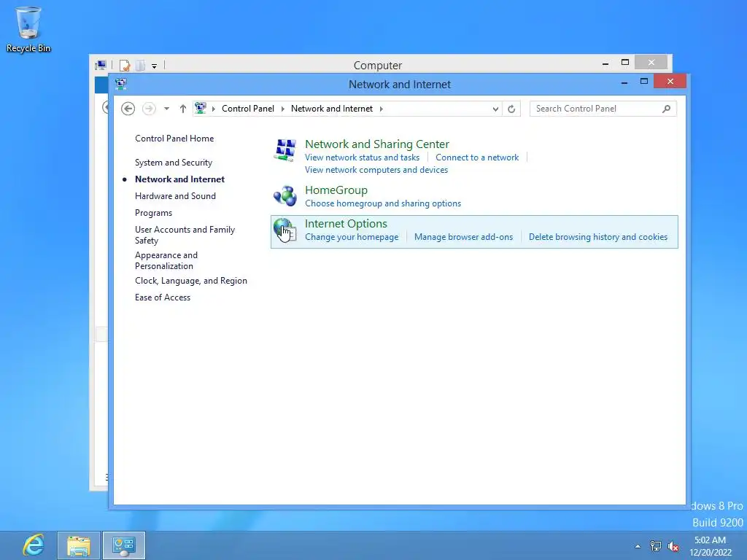Screen dimensions: 747x560
Task: Focus the Search Control Panel field
Action: [595, 109]
